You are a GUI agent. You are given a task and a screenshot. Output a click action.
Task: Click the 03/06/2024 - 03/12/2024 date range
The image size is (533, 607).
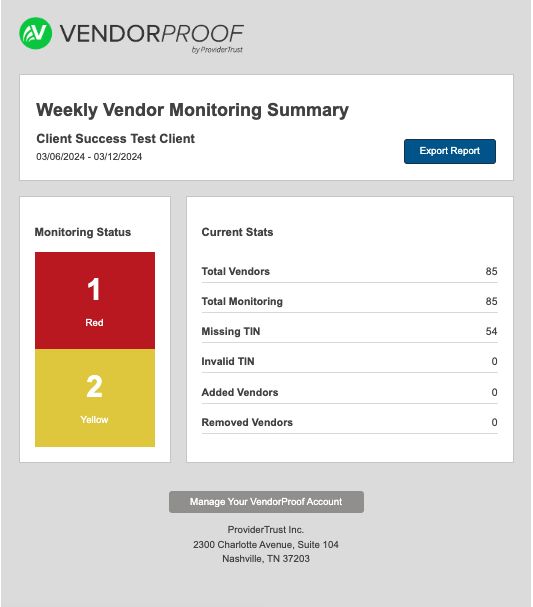89,157
